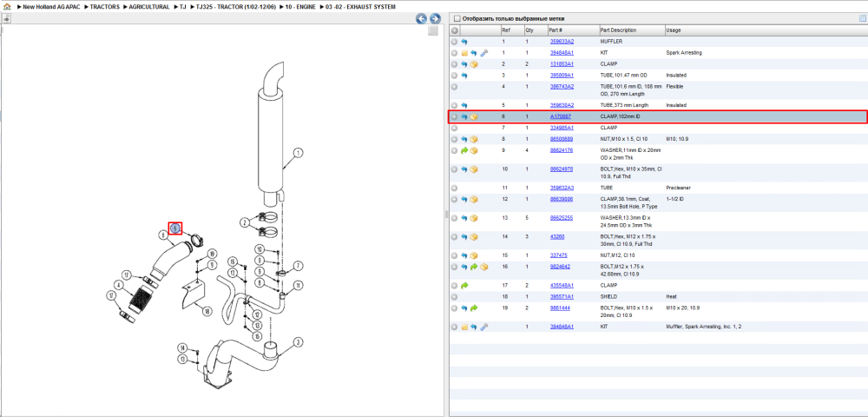Click the 'MUFFLER' description text
Viewport: 868px width, 417px height.
coord(610,42)
